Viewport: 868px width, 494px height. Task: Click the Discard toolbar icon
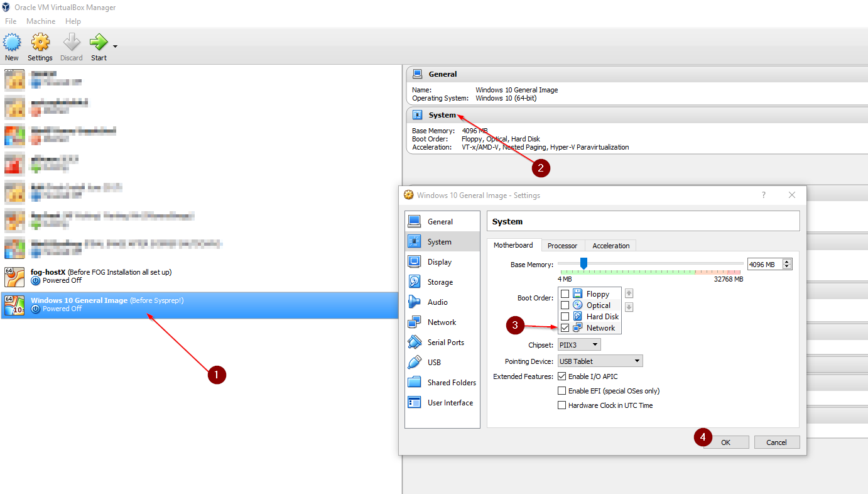[72, 43]
